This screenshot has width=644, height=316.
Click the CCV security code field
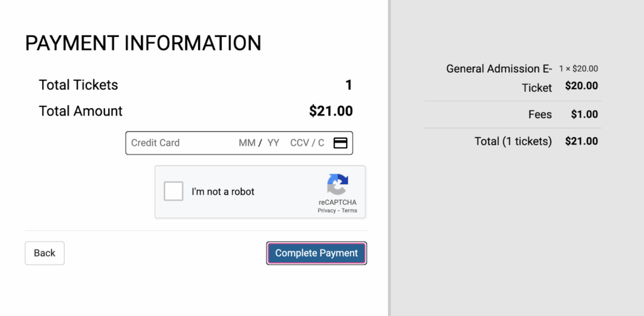[307, 143]
